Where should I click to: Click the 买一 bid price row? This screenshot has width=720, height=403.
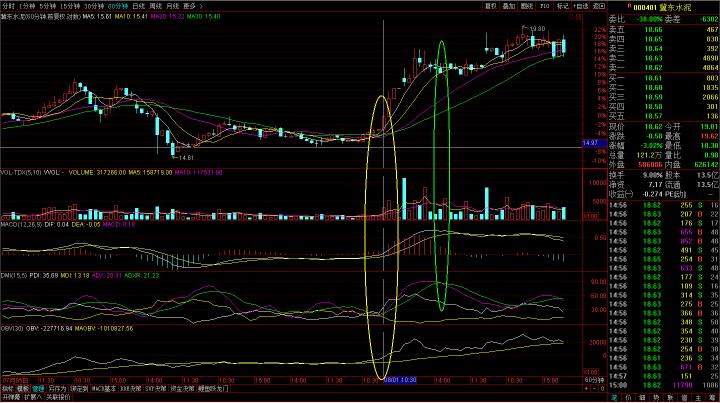(x=664, y=78)
